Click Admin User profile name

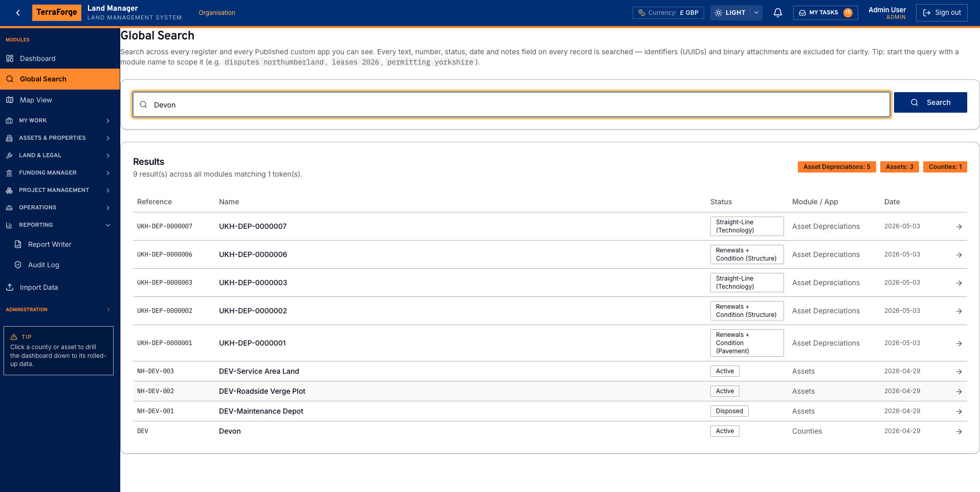[887, 10]
